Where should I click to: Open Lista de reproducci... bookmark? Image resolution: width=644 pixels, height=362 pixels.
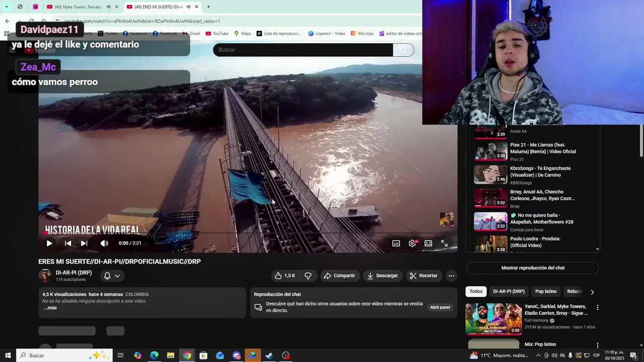(278, 34)
